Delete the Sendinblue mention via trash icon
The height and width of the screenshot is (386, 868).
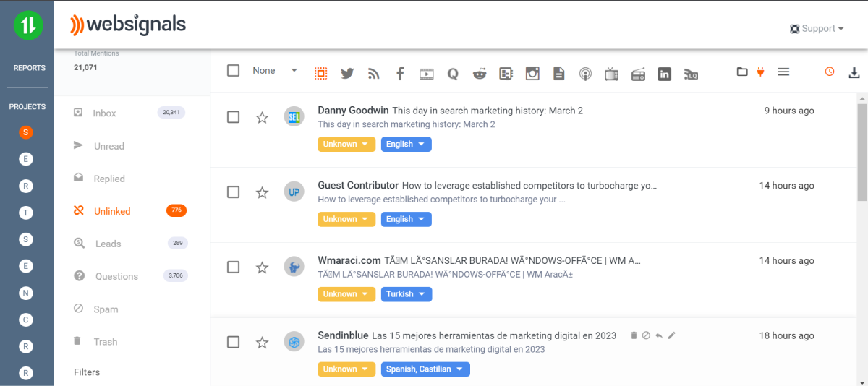click(x=634, y=335)
